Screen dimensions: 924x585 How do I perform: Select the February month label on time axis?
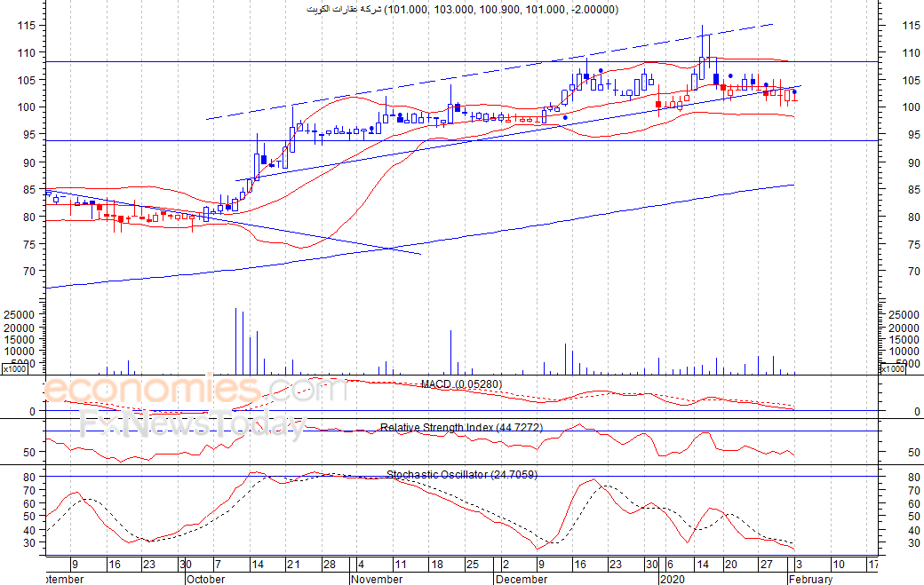pyautogui.click(x=811, y=579)
